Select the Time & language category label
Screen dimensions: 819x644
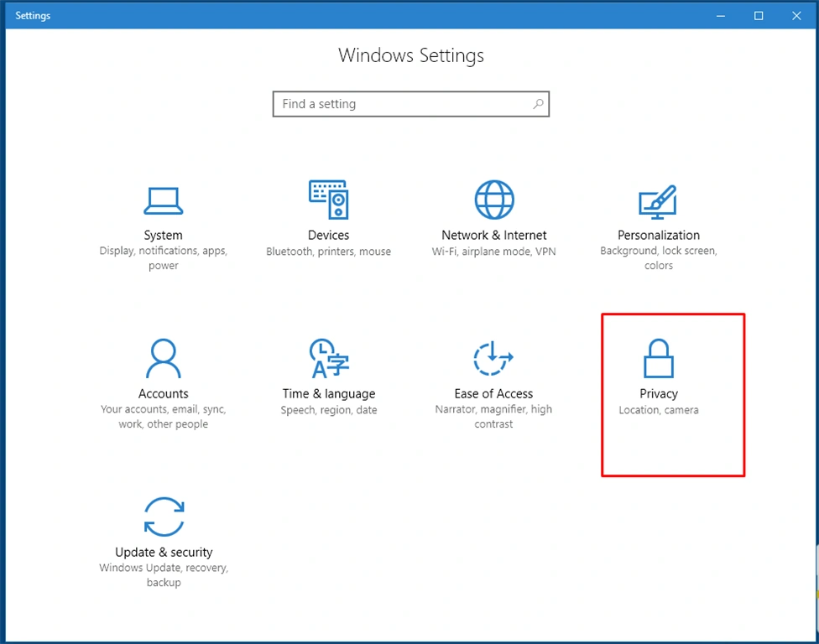coord(329,394)
